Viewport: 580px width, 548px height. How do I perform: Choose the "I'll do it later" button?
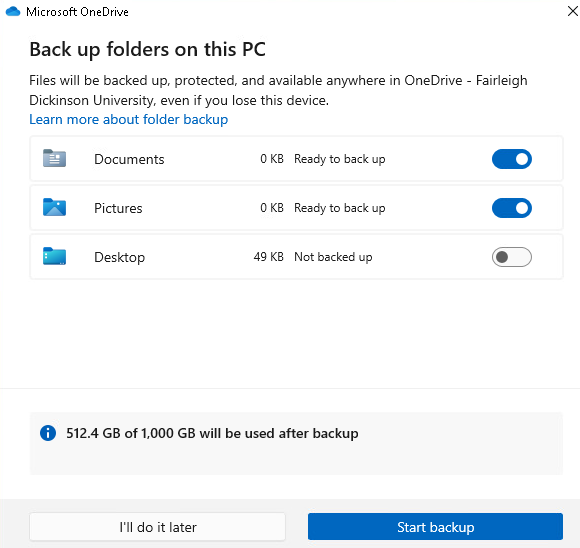click(158, 527)
